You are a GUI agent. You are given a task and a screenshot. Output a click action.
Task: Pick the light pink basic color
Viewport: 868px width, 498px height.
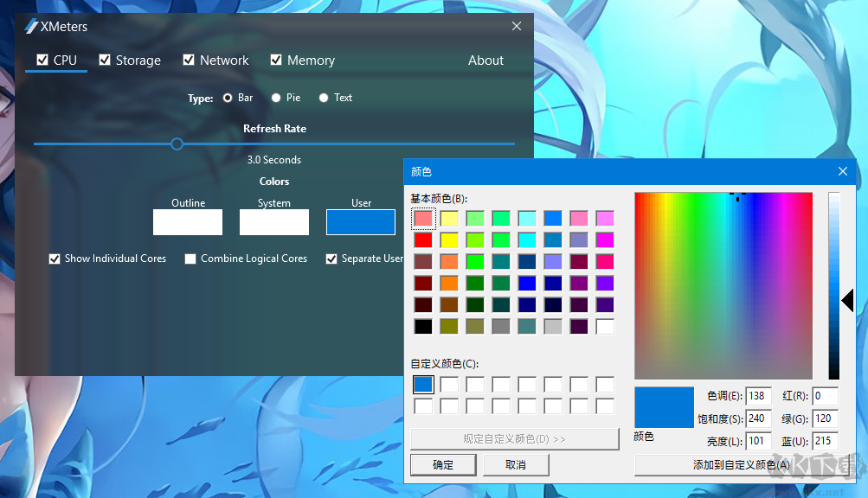point(423,219)
